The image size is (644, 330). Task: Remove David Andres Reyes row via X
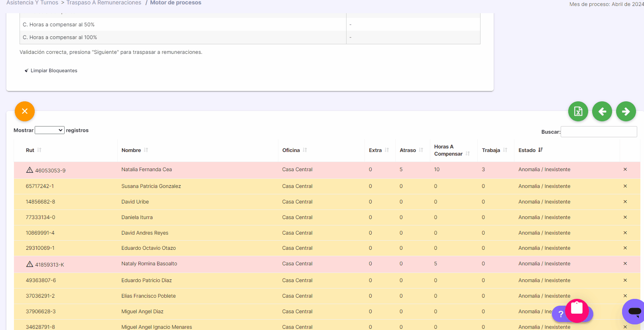pos(625,233)
